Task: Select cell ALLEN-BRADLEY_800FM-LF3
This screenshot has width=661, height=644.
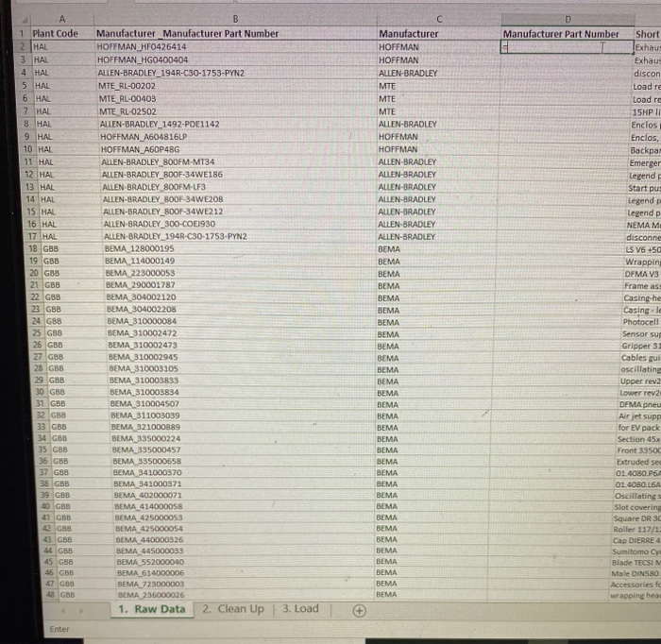Action: click(239, 187)
